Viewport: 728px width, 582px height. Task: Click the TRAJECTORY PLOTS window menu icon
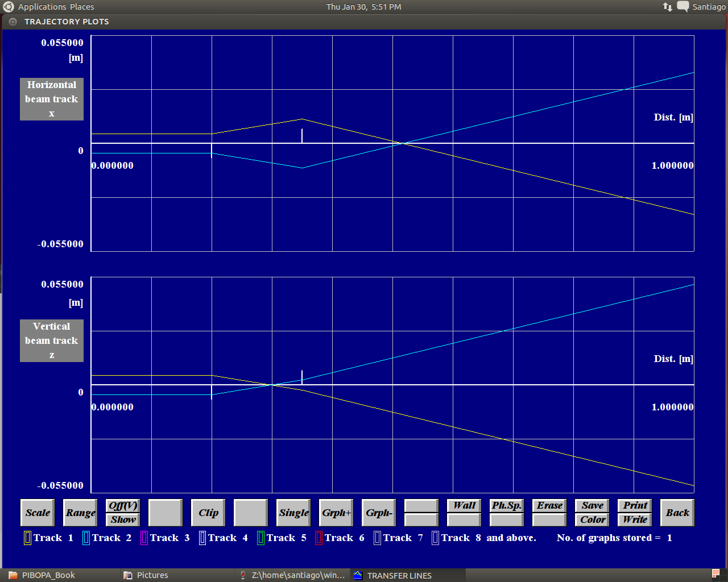point(13,22)
